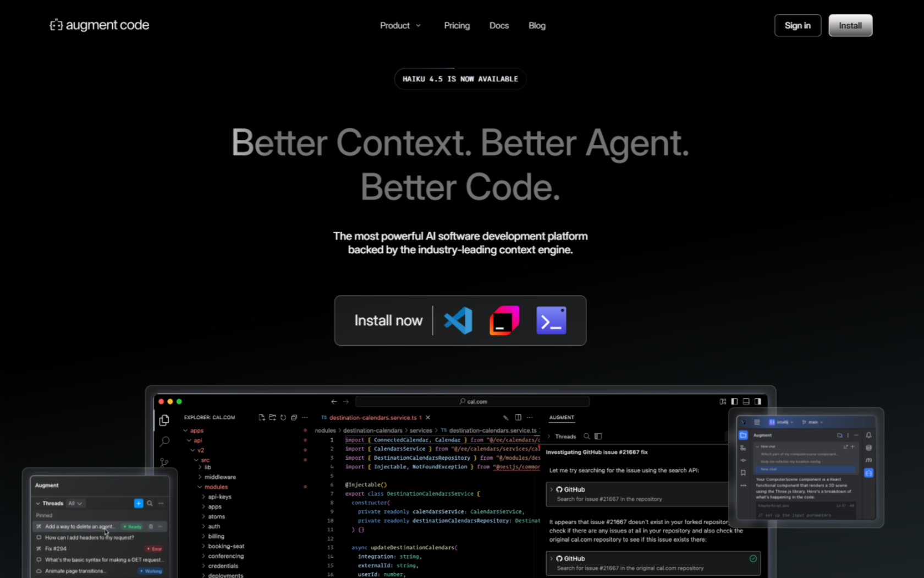Open the Docs page
Screen dimensions: 924x578
coord(499,25)
